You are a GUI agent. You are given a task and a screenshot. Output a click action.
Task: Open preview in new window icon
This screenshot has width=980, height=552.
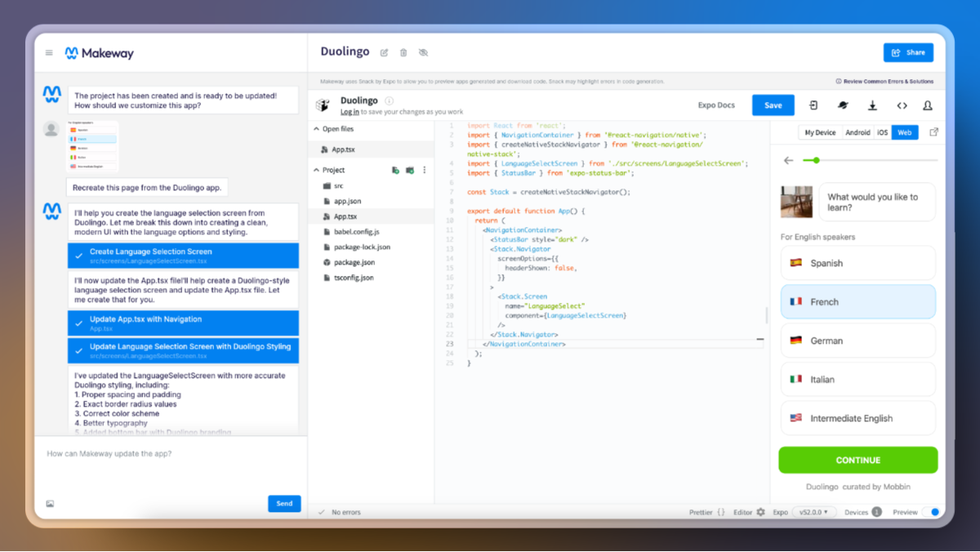point(934,132)
